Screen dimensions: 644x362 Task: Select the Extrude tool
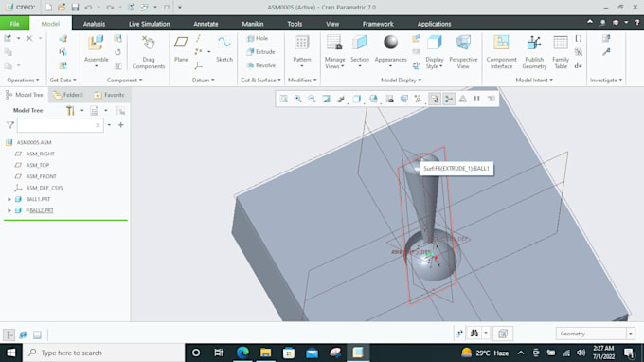[x=260, y=52]
